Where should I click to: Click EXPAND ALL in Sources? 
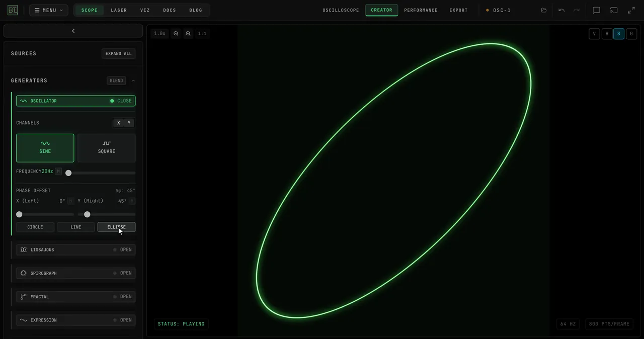coord(119,53)
